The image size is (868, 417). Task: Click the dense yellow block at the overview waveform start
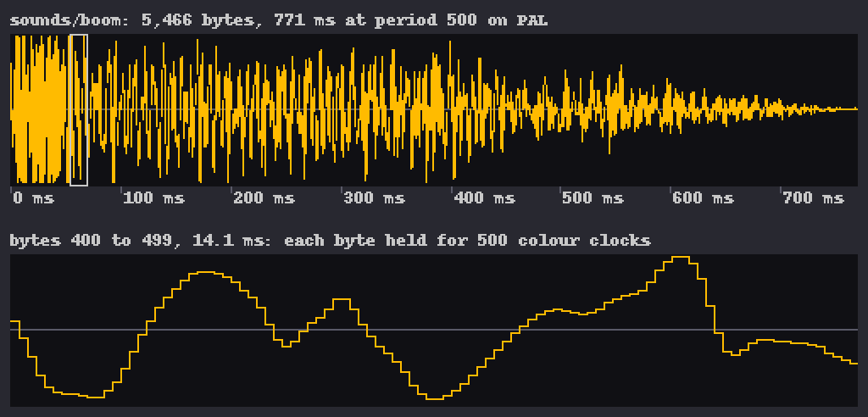coord(39,109)
